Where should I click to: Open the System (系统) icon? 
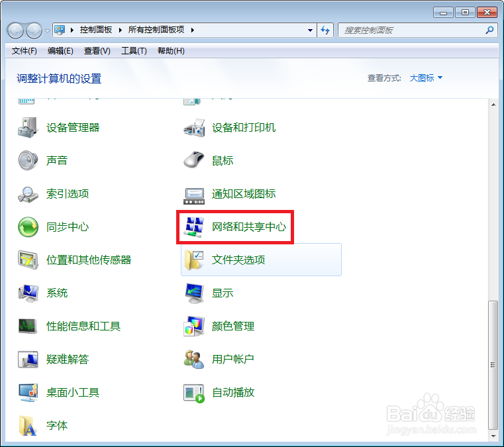click(x=28, y=293)
